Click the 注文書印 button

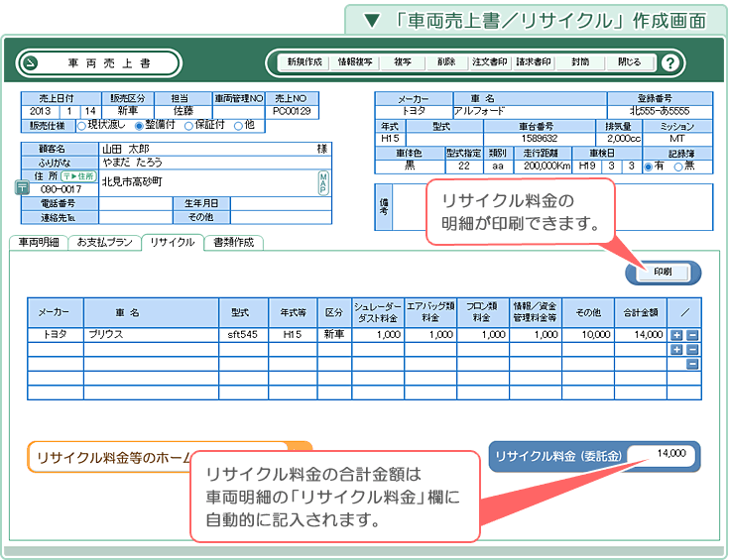[x=489, y=62]
